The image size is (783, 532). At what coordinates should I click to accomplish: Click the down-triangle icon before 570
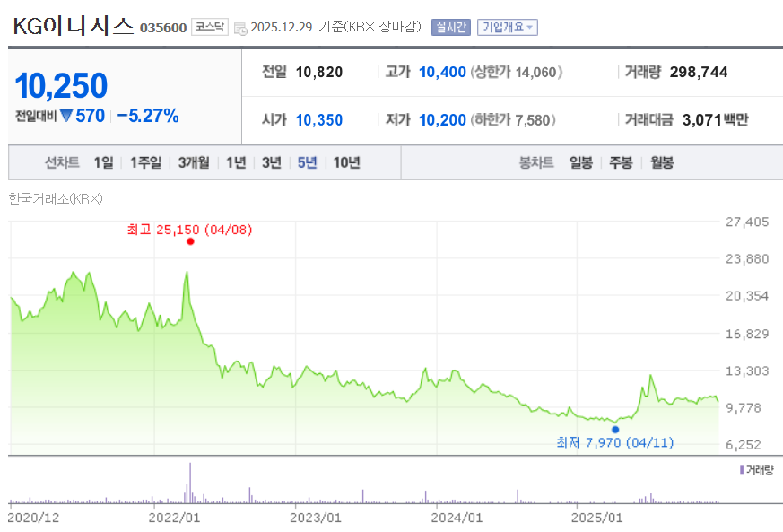click(65, 116)
